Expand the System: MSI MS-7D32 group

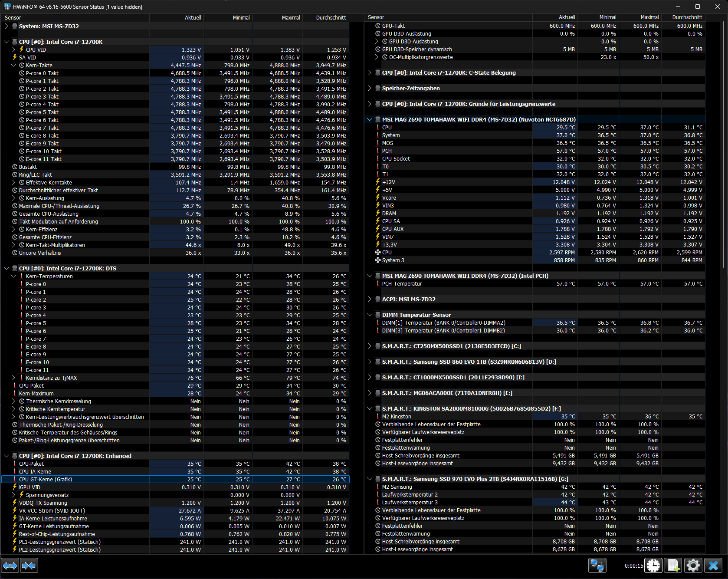click(7, 26)
